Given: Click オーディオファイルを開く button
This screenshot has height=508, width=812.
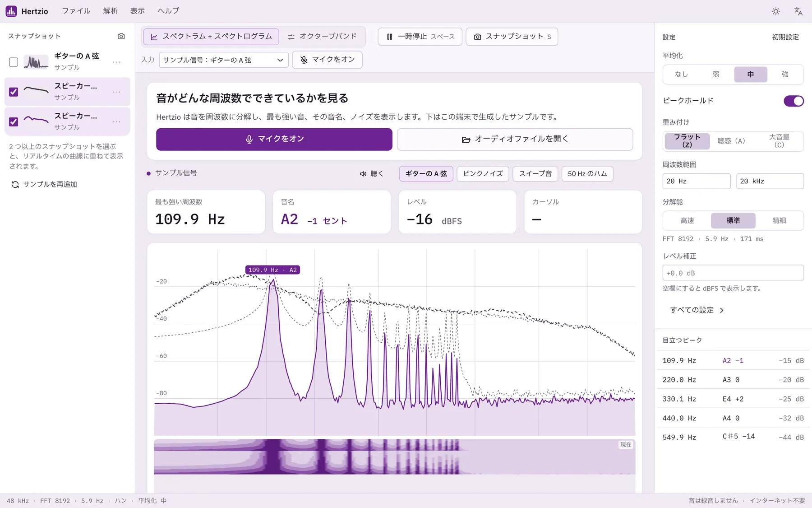Looking at the screenshot, I should (515, 139).
